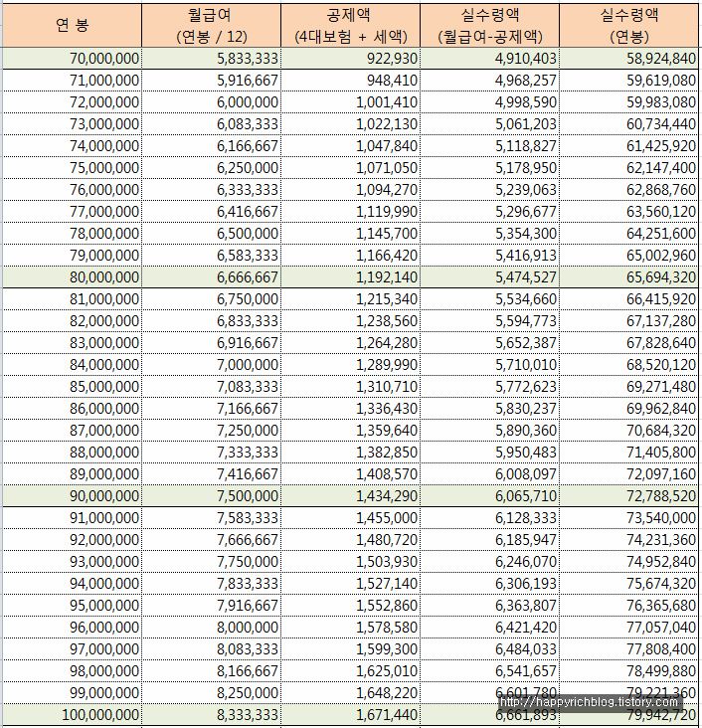Image resolution: width=702 pixels, height=728 pixels.
Task: Select the 공제액 (4대보험 + 세액) header cell
Action: click(x=351, y=25)
